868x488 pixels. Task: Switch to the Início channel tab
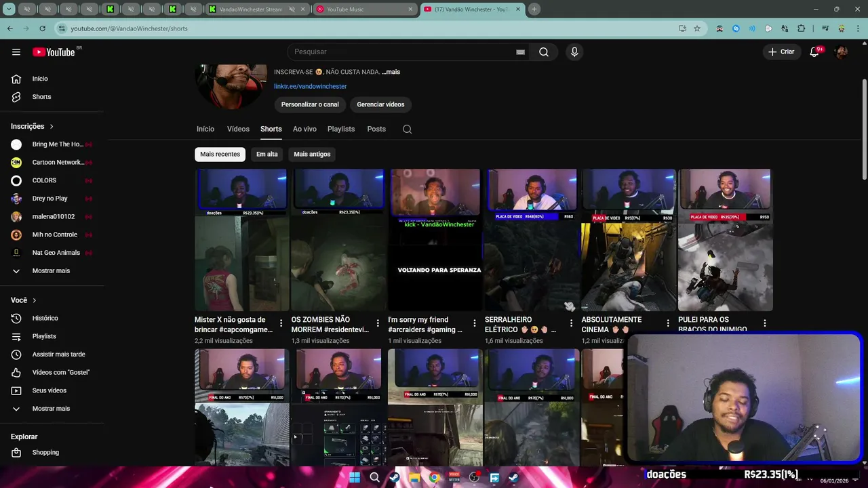205,129
